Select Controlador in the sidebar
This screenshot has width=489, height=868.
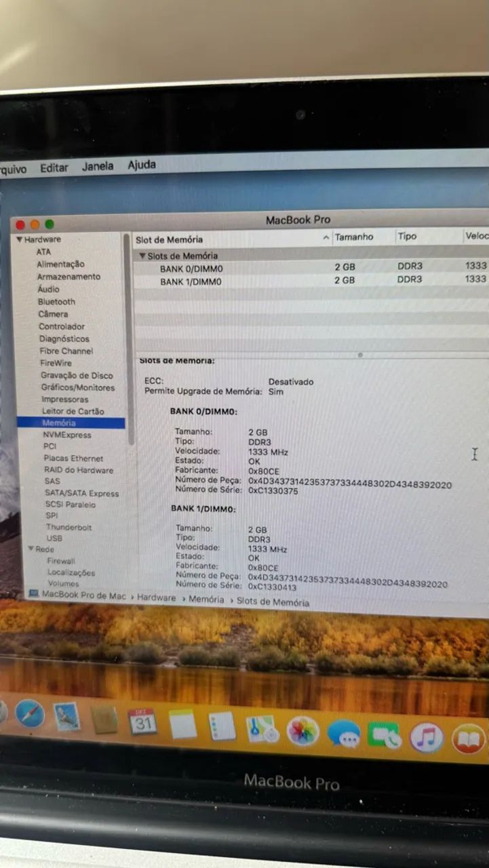tap(62, 326)
